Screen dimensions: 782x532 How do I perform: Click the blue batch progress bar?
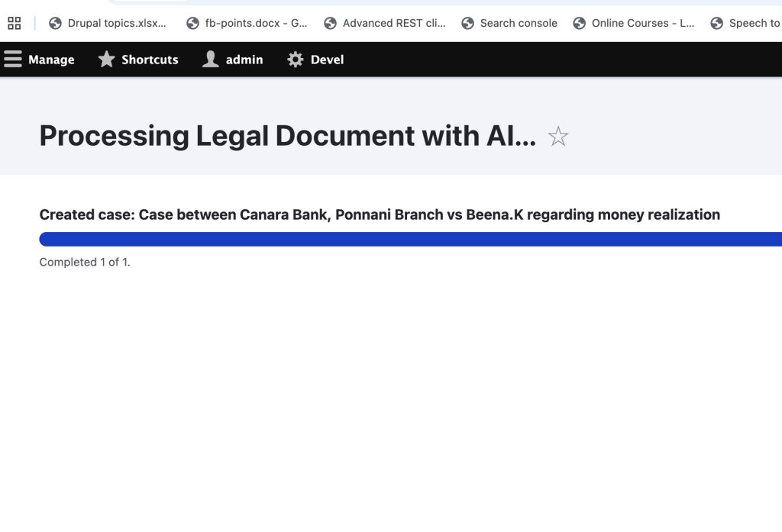410,239
